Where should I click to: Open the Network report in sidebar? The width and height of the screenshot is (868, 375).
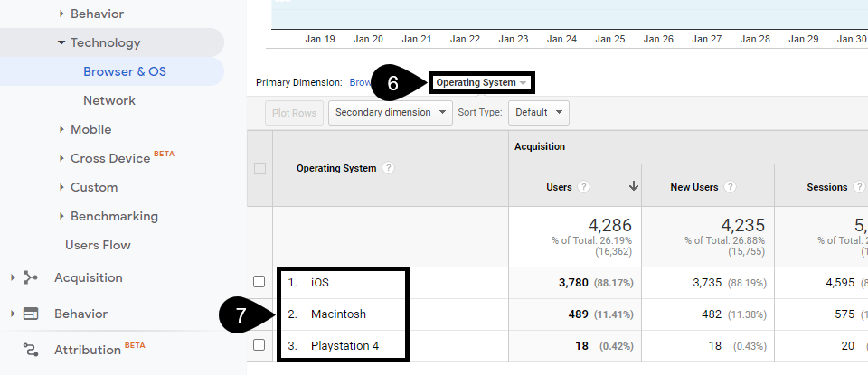(109, 100)
